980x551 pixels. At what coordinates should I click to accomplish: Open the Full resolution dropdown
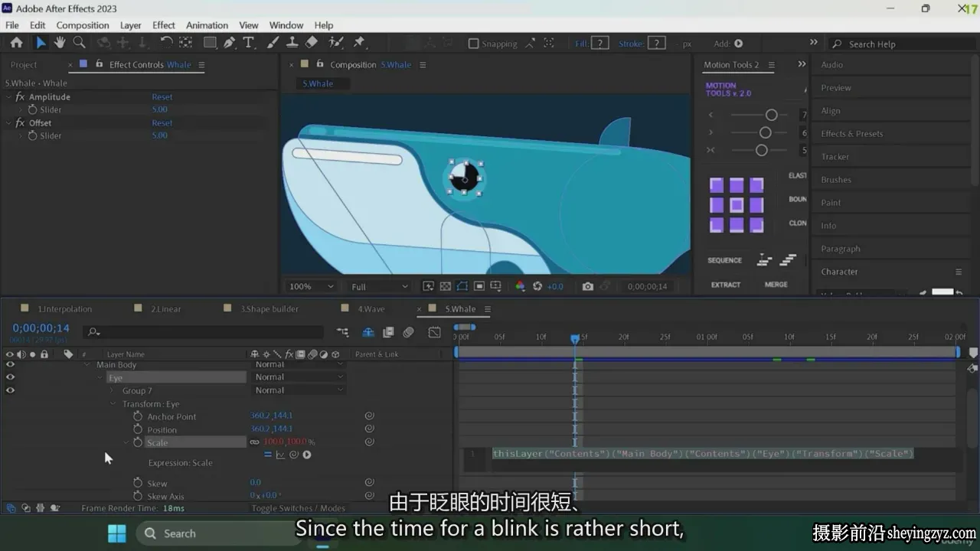click(x=380, y=286)
